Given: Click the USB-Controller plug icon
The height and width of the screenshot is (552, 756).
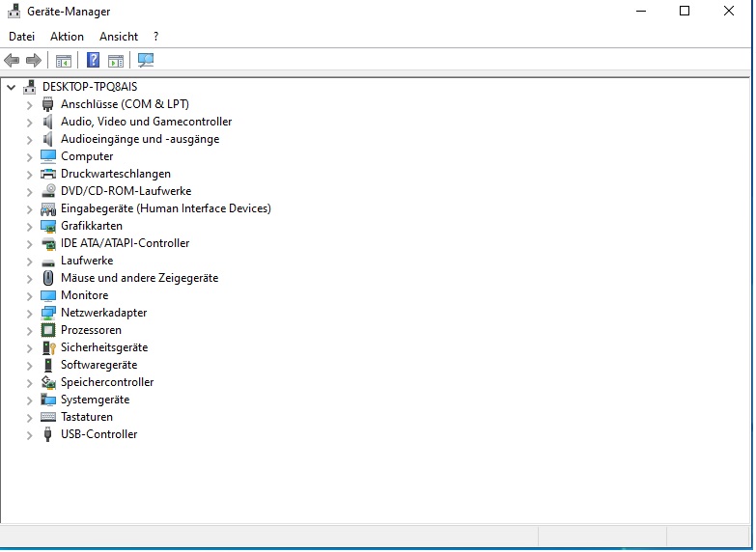Looking at the screenshot, I should 47,434.
